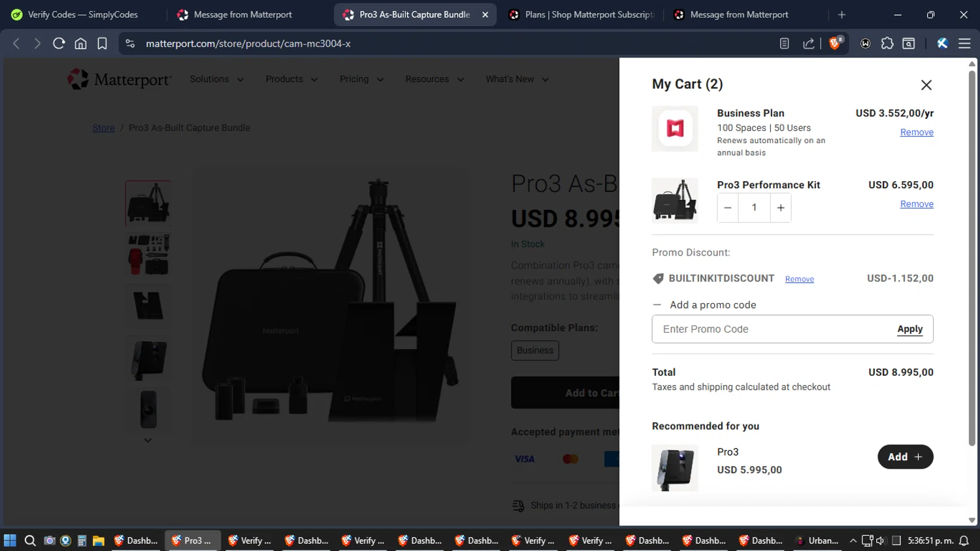
Task: Click the Matterport logo
Action: click(119, 79)
